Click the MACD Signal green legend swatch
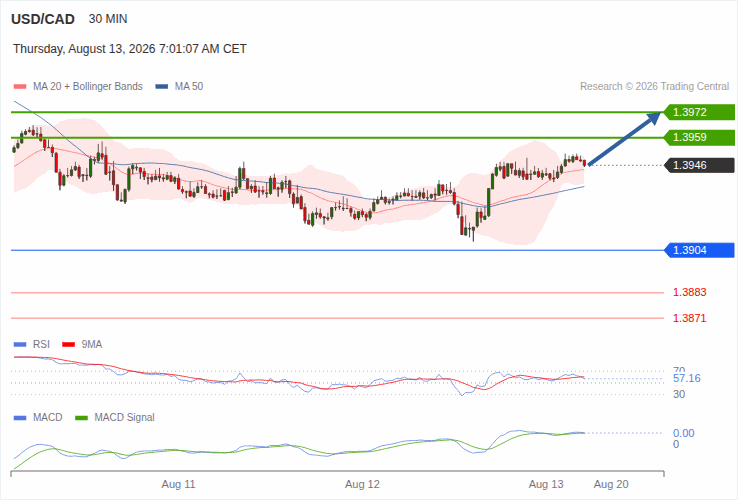This screenshot has width=738, height=500. (82, 418)
